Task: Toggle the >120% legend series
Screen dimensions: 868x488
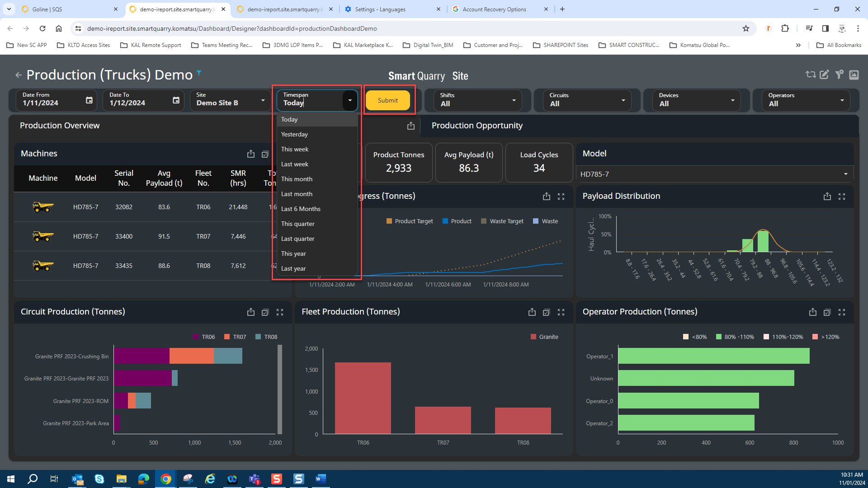Action: (826, 337)
